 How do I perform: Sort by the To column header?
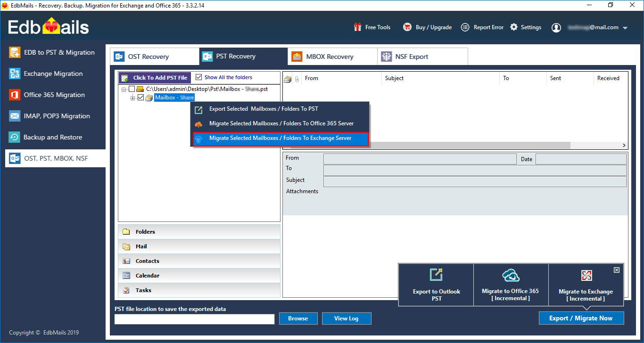pyautogui.click(x=523, y=78)
